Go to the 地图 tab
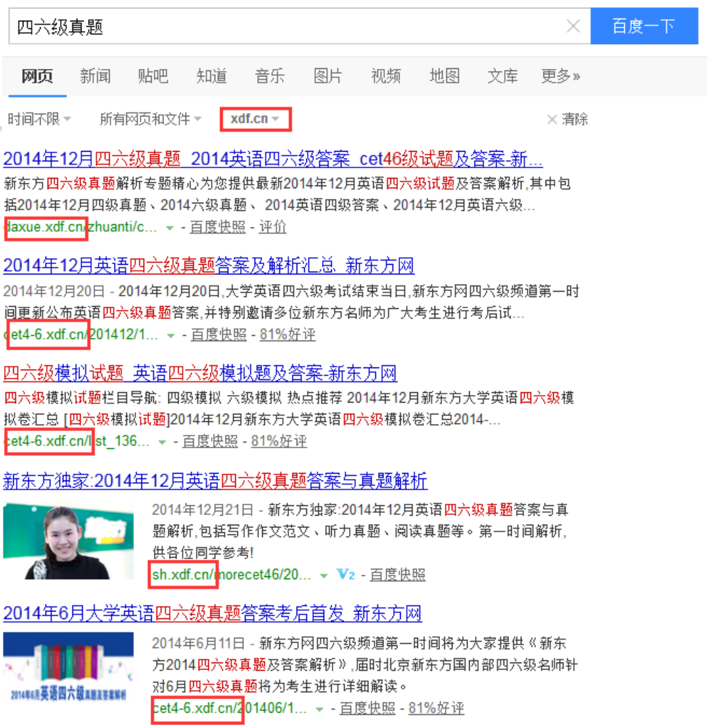This screenshot has height=728, width=707. (444, 76)
